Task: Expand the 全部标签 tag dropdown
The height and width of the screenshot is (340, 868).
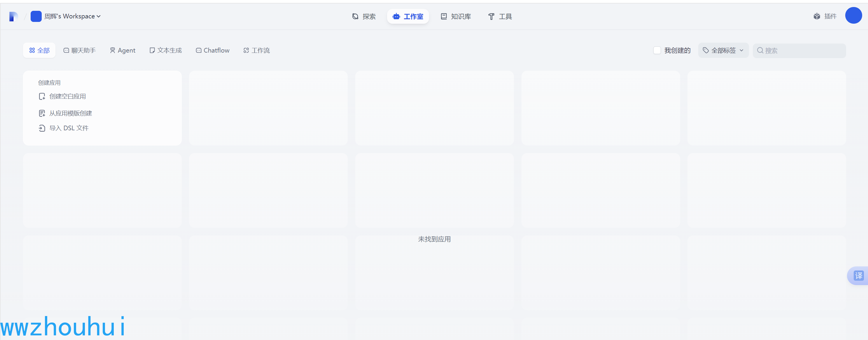Action: coord(723,50)
